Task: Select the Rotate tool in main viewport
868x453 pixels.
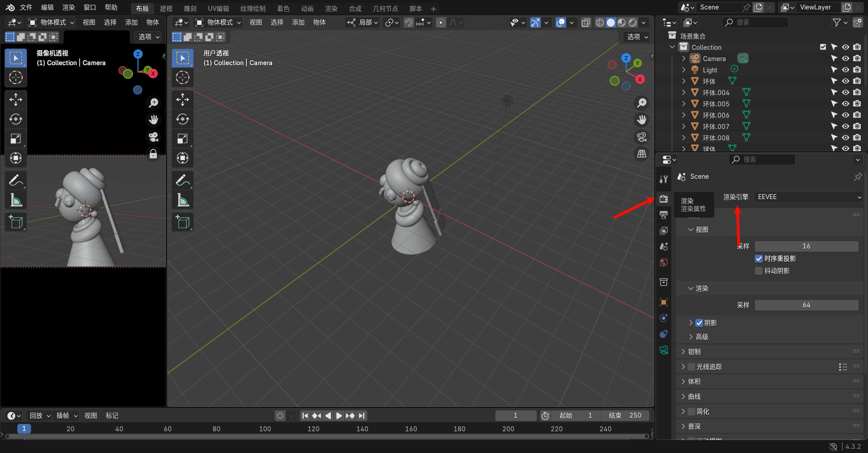Action: coord(183,119)
